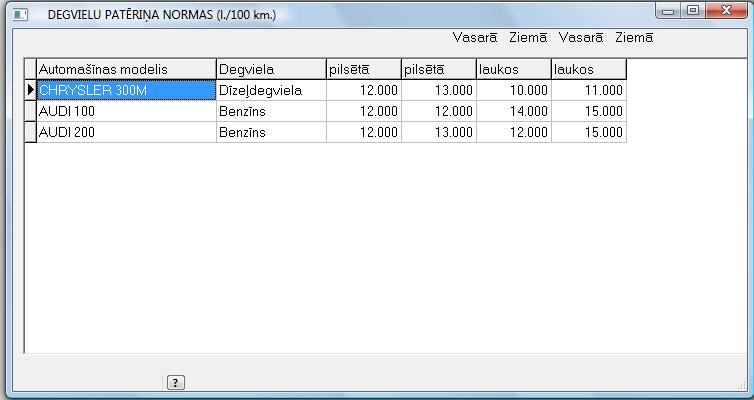Click the last laukos column header
The width and height of the screenshot is (754, 400).
(589, 69)
